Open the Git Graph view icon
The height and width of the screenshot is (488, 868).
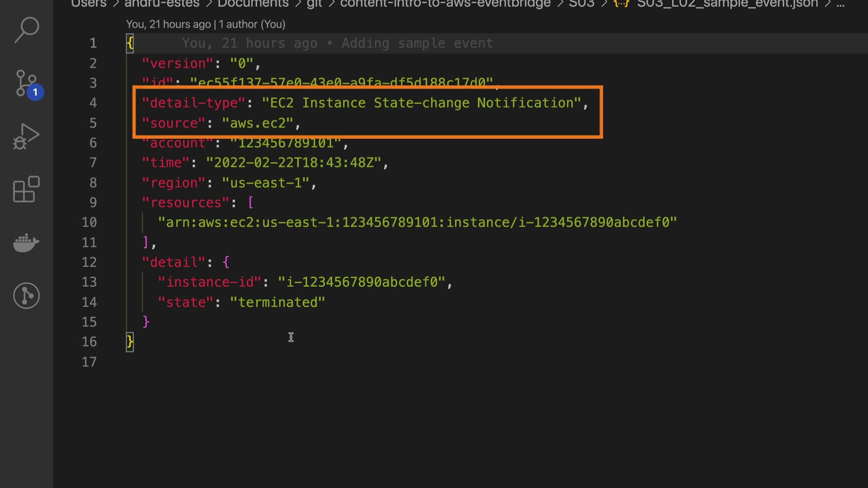click(x=26, y=296)
